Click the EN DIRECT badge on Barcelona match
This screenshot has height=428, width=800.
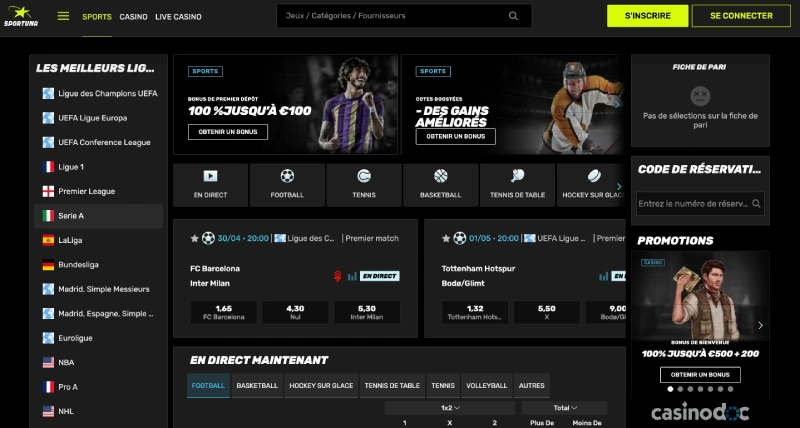click(x=380, y=276)
